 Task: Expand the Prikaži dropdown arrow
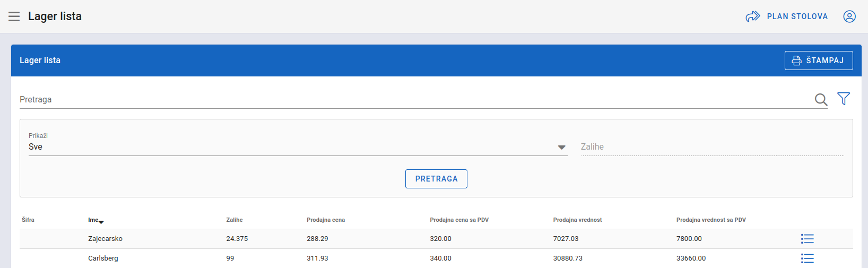coord(561,148)
